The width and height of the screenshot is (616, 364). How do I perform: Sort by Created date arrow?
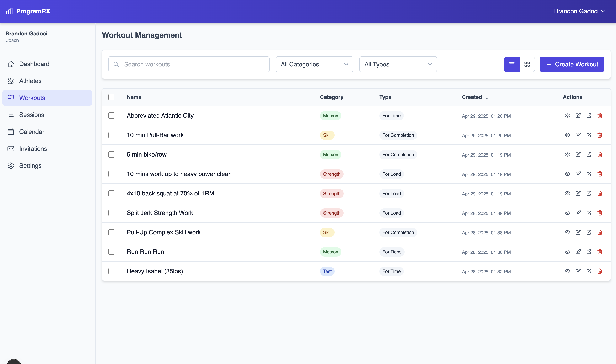point(487,97)
